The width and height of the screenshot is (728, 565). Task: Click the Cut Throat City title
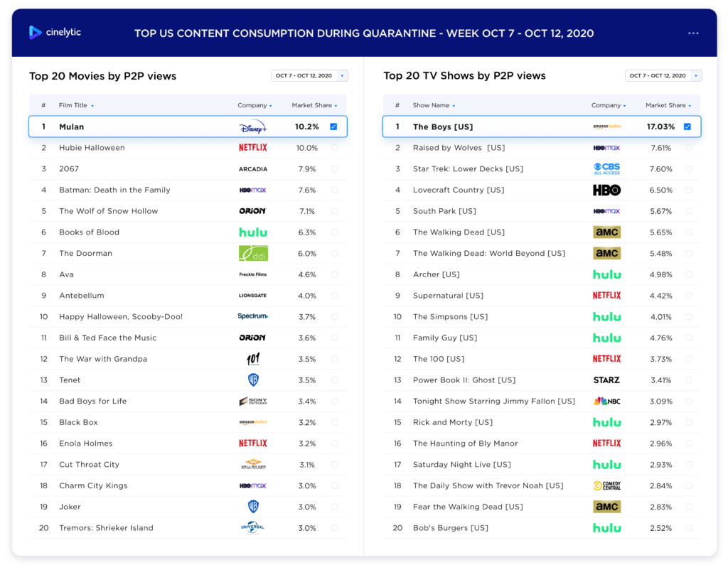[89, 464]
